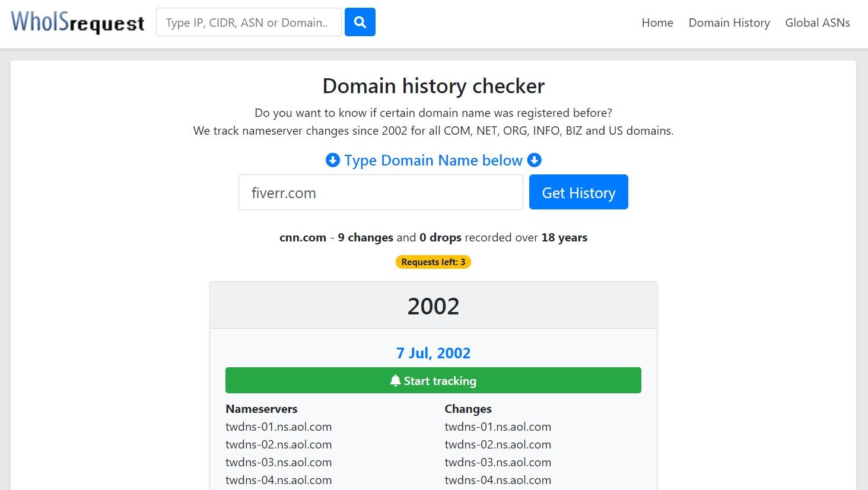This screenshot has height=490, width=868.
Task: Open the Global ASNs page
Action: [817, 23]
